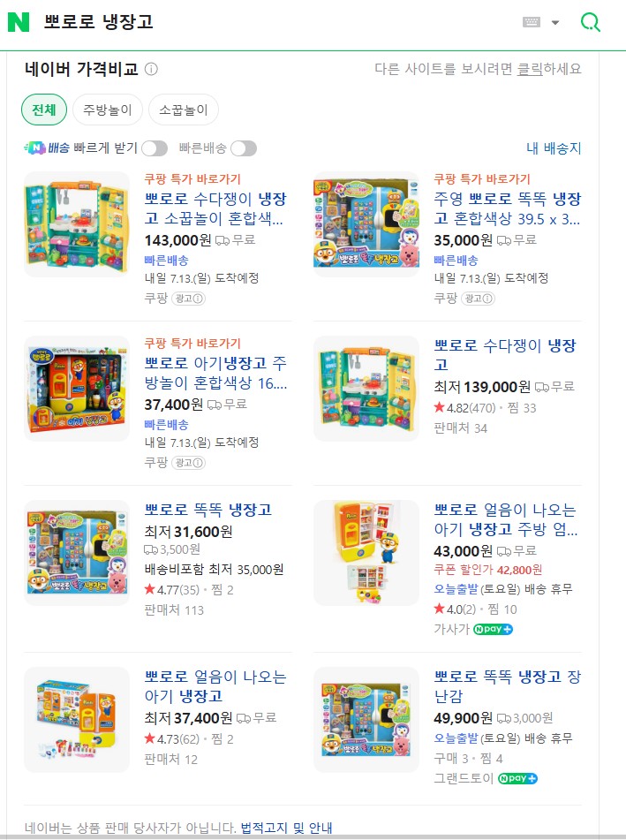Click info icon next to 네이버 가격비교

click(x=152, y=69)
